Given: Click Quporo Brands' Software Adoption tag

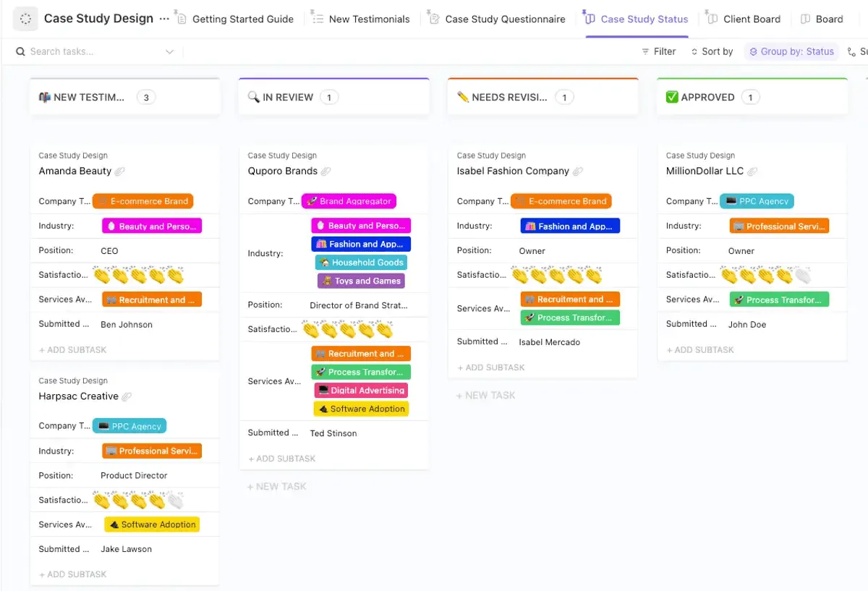Looking at the screenshot, I should tap(361, 409).
